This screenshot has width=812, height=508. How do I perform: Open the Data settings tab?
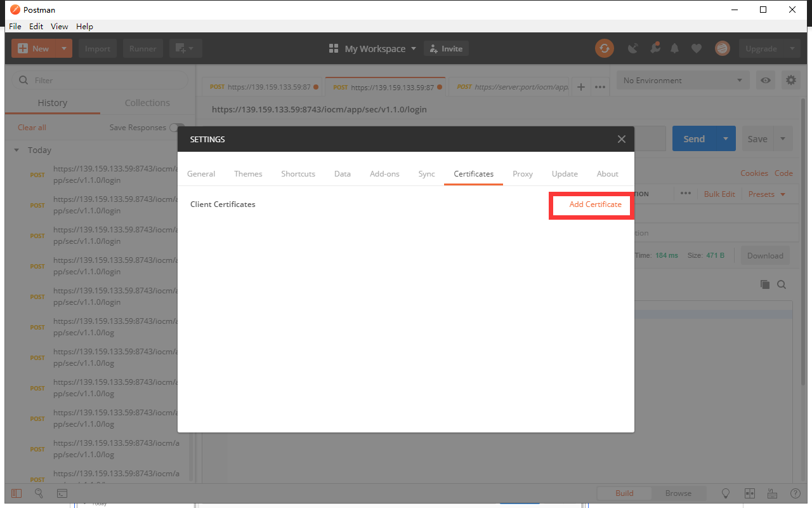[x=343, y=173]
